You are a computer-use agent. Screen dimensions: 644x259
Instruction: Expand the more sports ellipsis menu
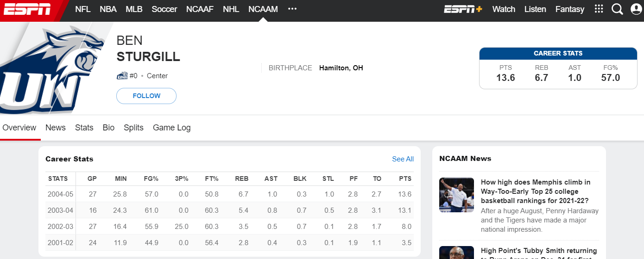pyautogui.click(x=292, y=9)
